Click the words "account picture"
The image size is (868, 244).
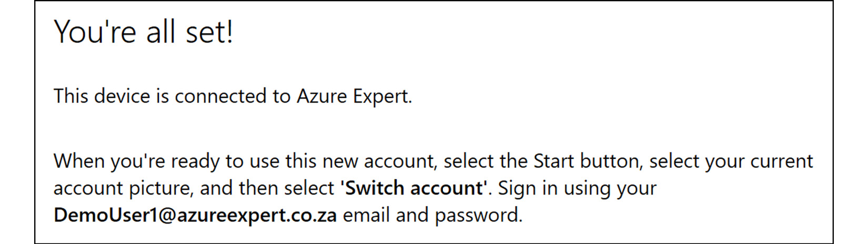122,188
